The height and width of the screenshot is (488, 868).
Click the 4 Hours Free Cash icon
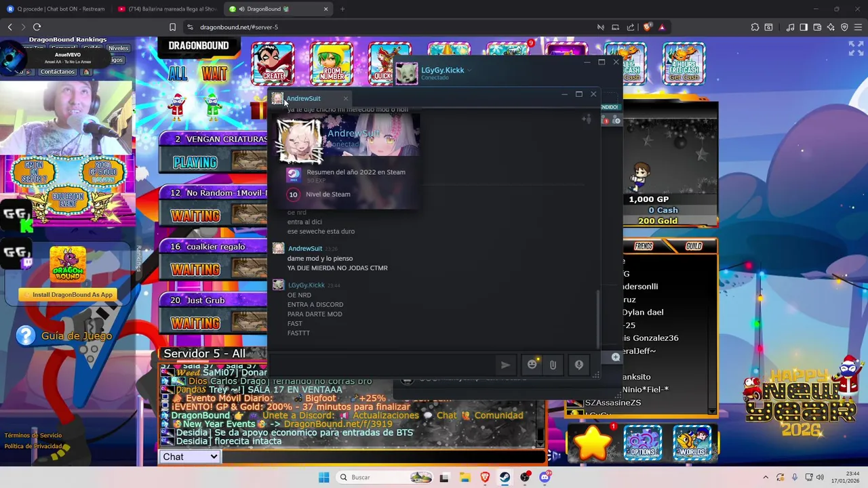point(684,62)
